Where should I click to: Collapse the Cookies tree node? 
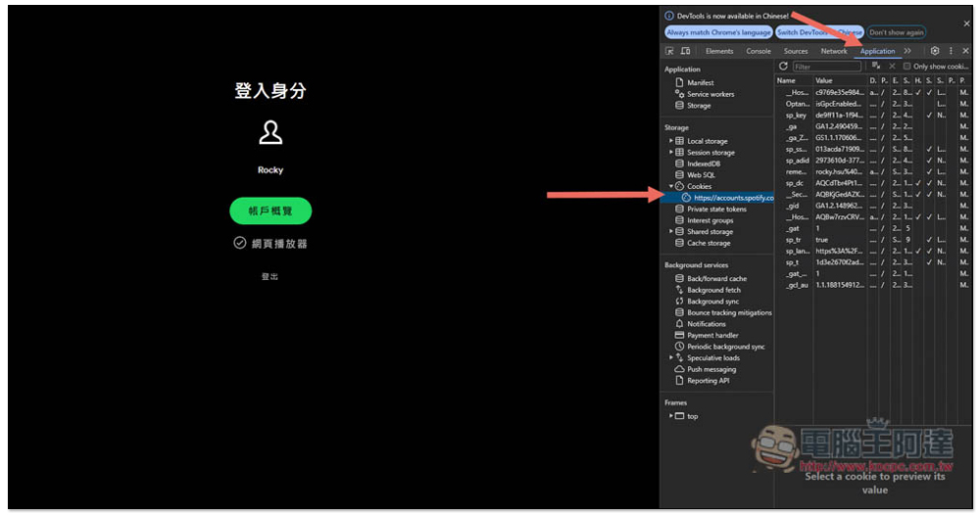[x=671, y=186]
